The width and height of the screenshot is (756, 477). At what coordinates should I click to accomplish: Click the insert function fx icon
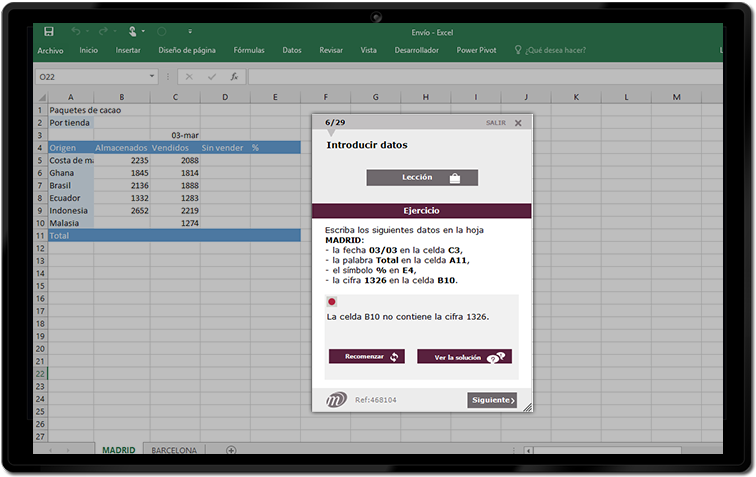(x=234, y=76)
